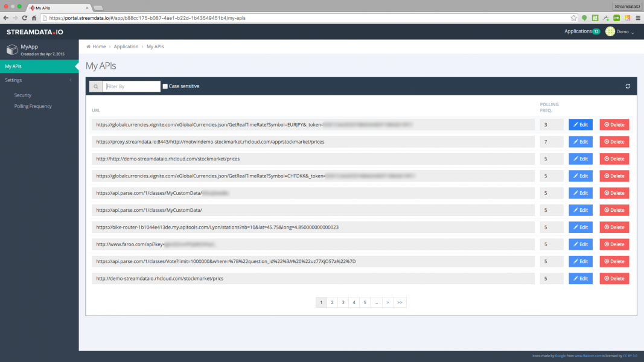This screenshot has height=362, width=644.
Task: Edit the http://http://demo-streamdataio row
Action: click(581, 159)
